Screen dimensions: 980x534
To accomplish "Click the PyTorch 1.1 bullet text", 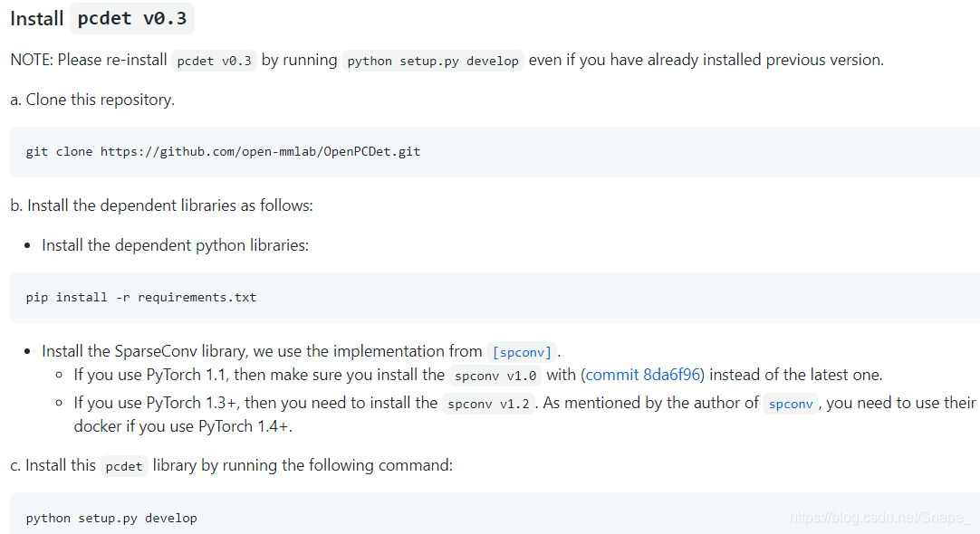I will [258, 375].
